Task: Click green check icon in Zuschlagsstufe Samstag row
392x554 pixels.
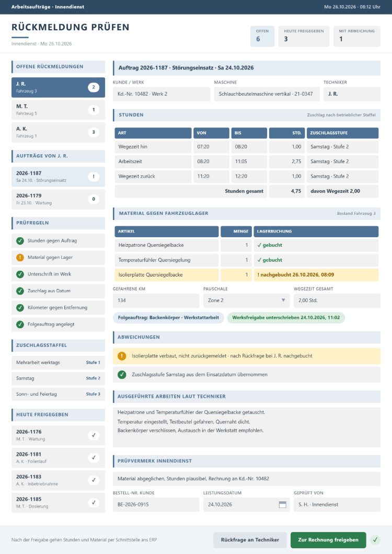Action: pos(122,375)
